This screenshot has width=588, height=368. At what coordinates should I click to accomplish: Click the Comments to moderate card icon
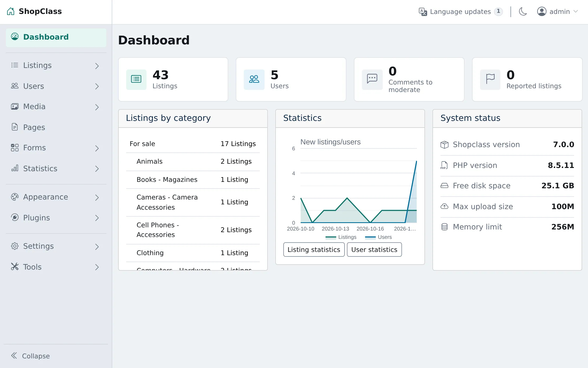click(x=372, y=79)
